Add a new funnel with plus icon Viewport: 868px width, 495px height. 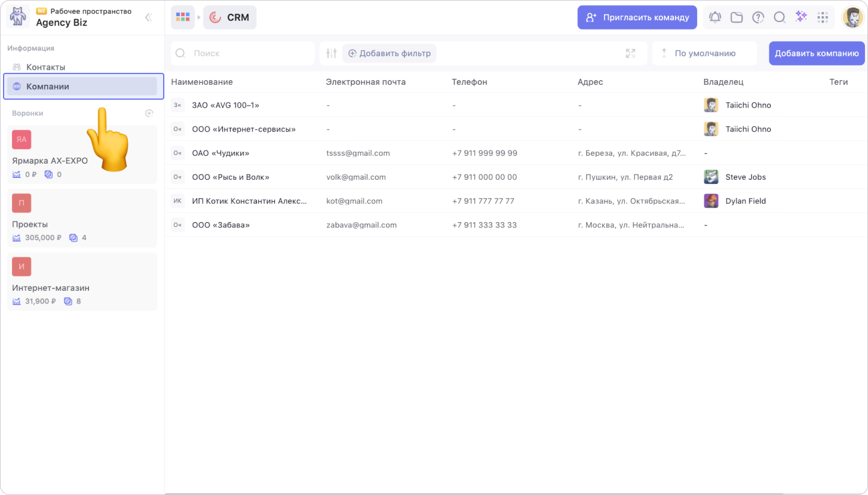149,113
